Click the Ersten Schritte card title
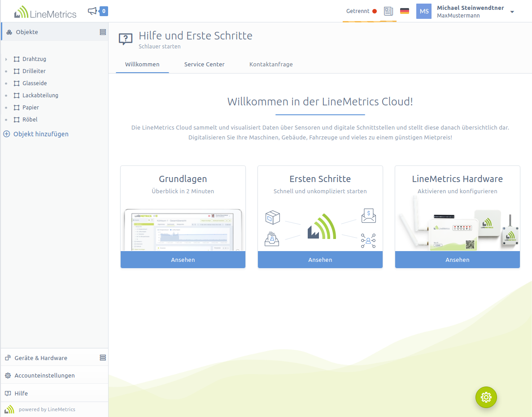532x417 pixels. pyautogui.click(x=320, y=179)
